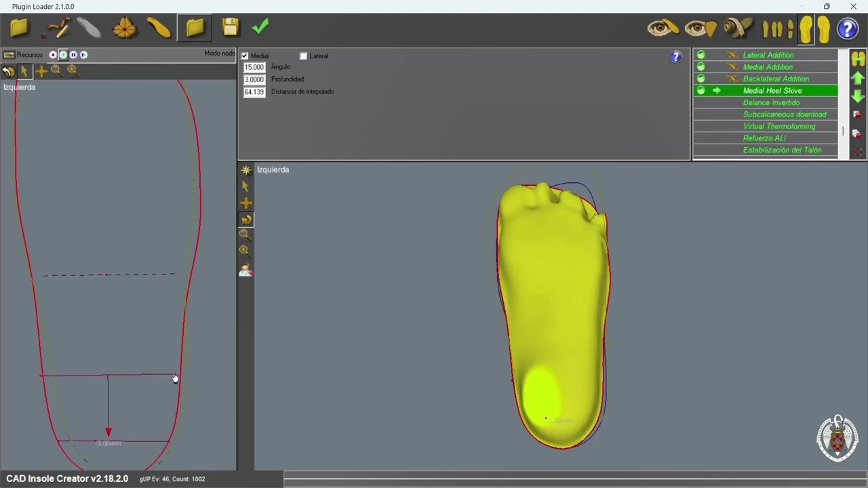Click the record button next to Recursos
This screenshot has width=868, height=488.
click(53, 55)
